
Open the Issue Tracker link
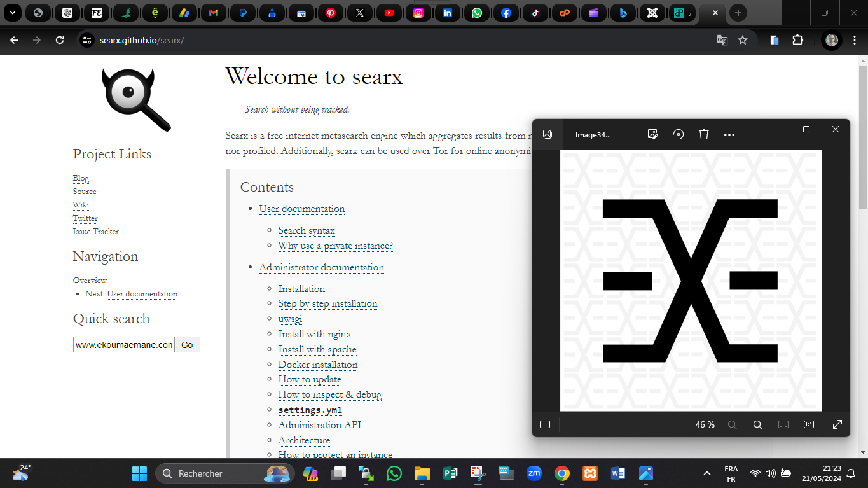(x=96, y=232)
